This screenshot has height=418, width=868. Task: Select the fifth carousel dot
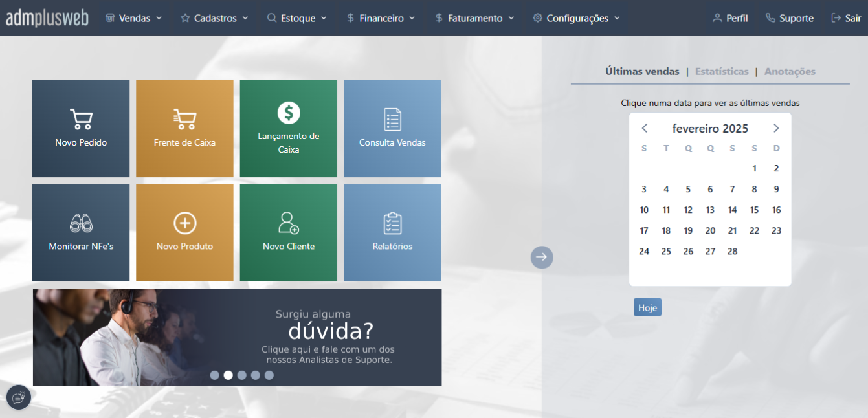(269, 375)
